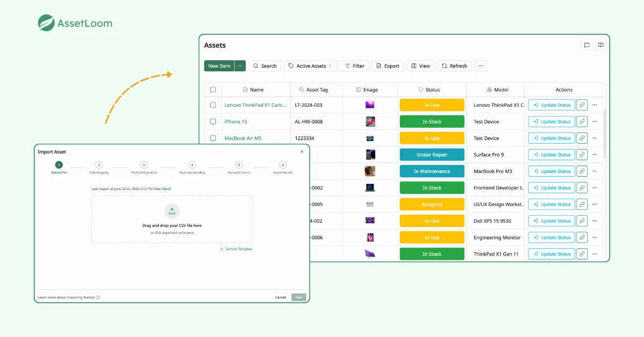Open the MacBook Air M5 asset name link
Image resolution: width=644 pixels, height=337 pixels.
tap(243, 138)
